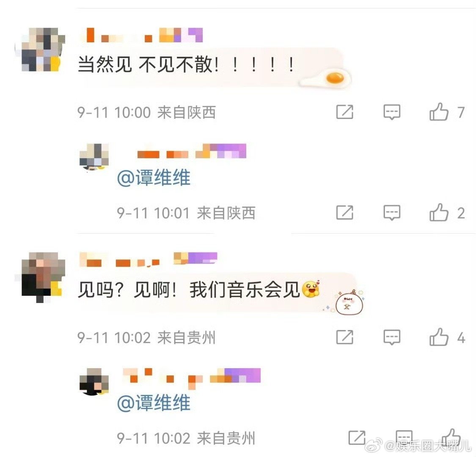The width and height of the screenshot is (476, 457).
Task: Tap the 当然见 不见不散 comment text
Action: point(186,64)
